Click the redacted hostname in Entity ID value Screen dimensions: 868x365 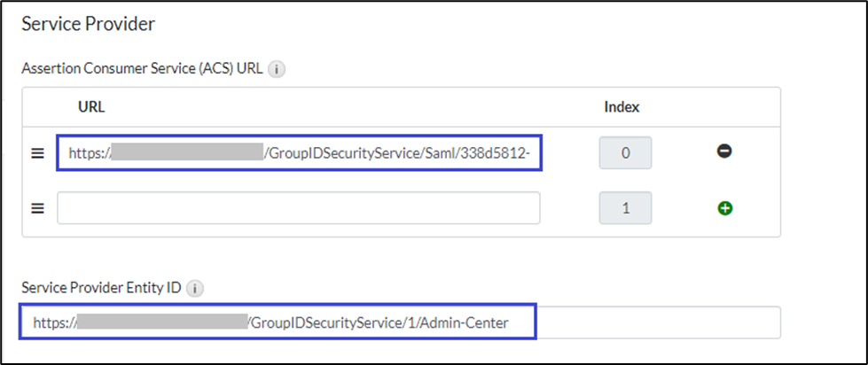pyautogui.click(x=162, y=323)
